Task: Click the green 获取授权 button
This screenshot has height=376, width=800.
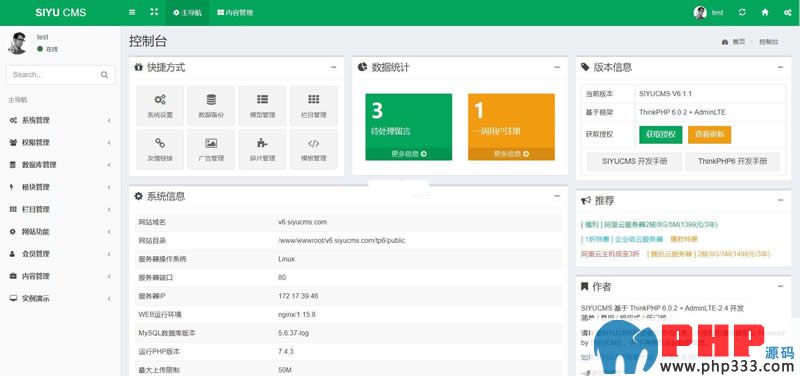Action: point(661,135)
